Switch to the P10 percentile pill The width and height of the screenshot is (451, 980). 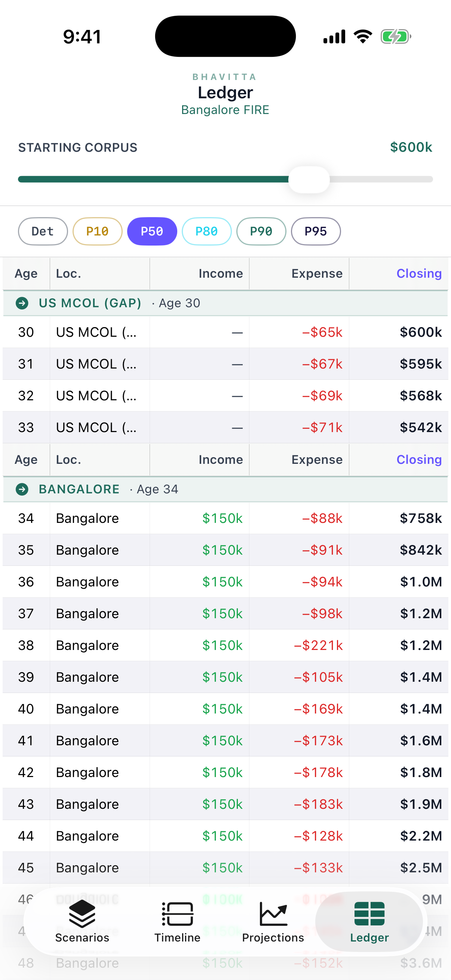click(x=98, y=231)
